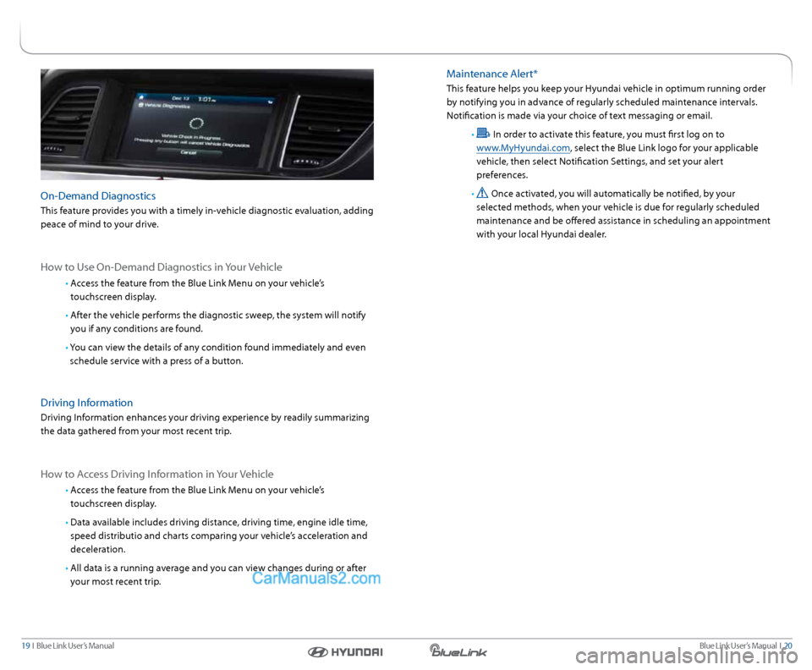Screen dimensions: 812x670
Task: Click the Cancel button on the pictured touchscreen
Action: tap(189, 152)
